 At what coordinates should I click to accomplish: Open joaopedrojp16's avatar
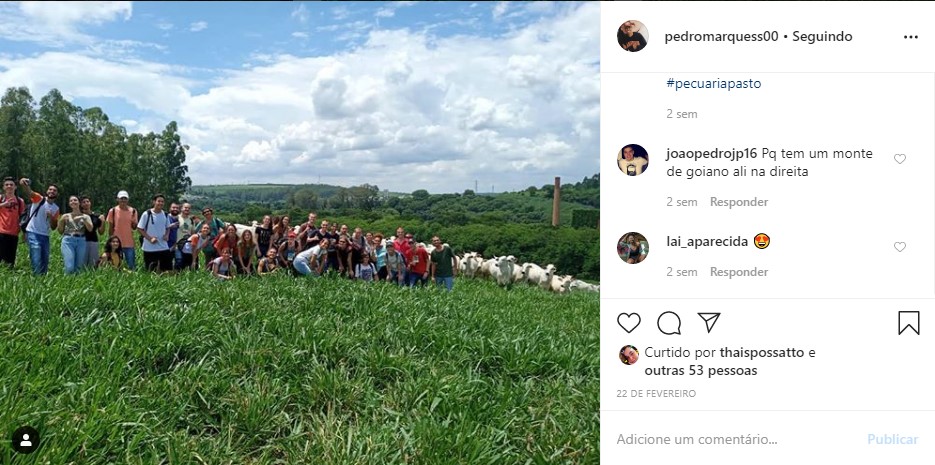pyautogui.click(x=633, y=160)
